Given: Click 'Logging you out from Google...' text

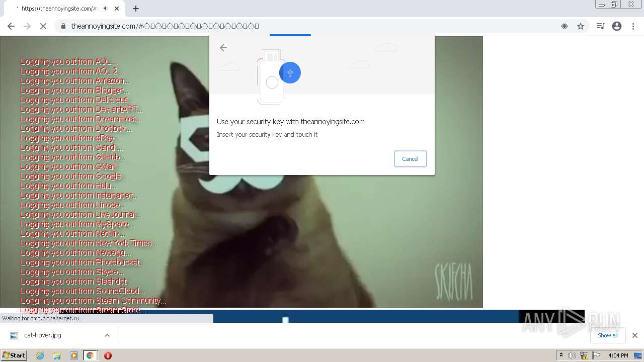Looking at the screenshot, I should point(74,176).
